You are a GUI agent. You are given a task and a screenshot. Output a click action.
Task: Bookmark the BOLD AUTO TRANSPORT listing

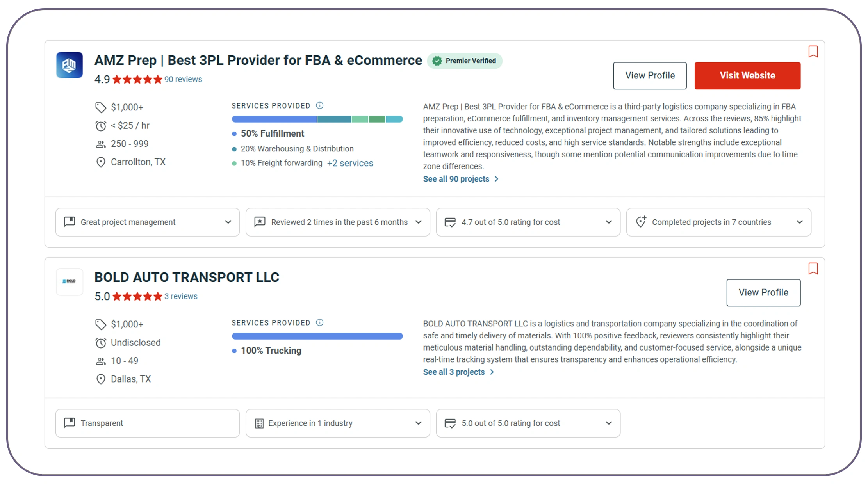[813, 269]
